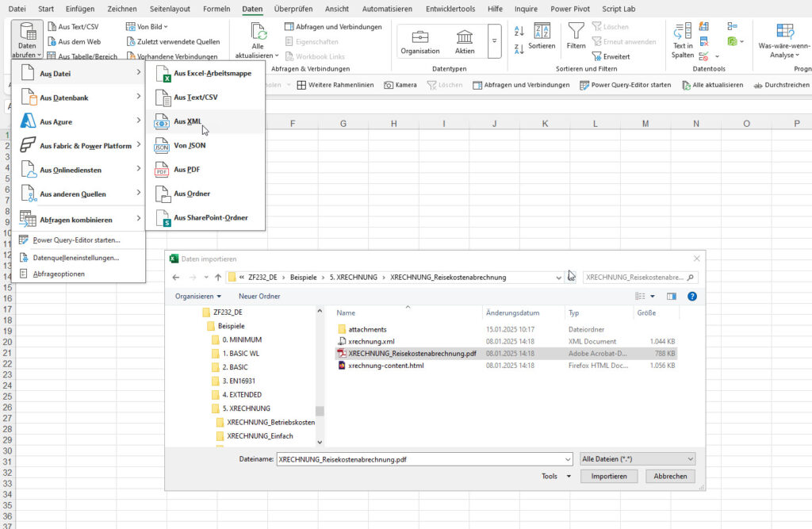This screenshot has height=529, width=812.
Task: Go up one folder level in dialog
Action: (218, 278)
